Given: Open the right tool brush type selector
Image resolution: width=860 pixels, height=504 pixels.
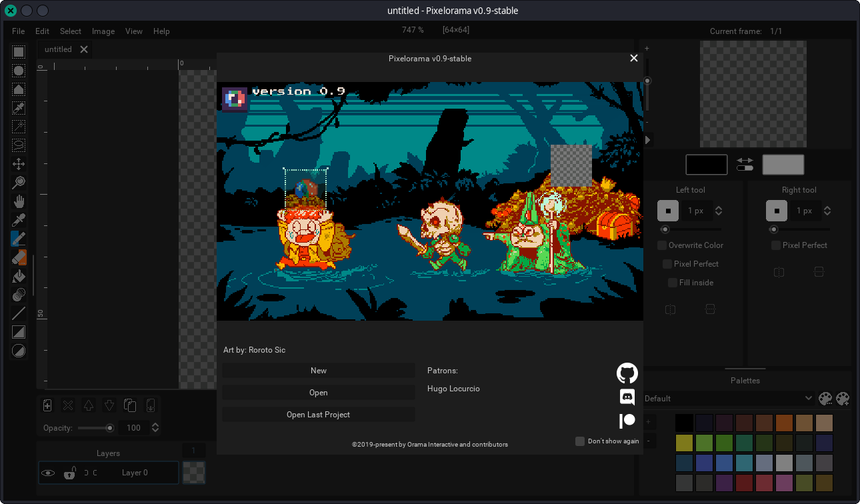Looking at the screenshot, I should pyautogui.click(x=777, y=211).
